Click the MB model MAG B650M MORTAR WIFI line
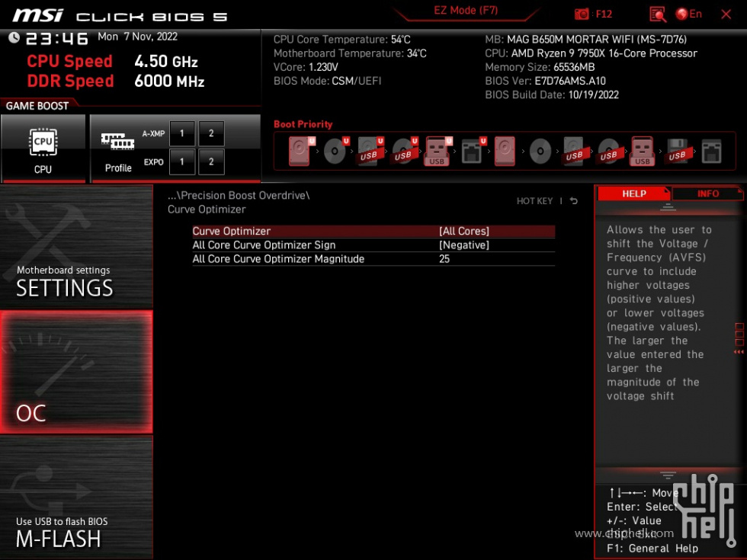The image size is (747, 560). tap(586, 40)
